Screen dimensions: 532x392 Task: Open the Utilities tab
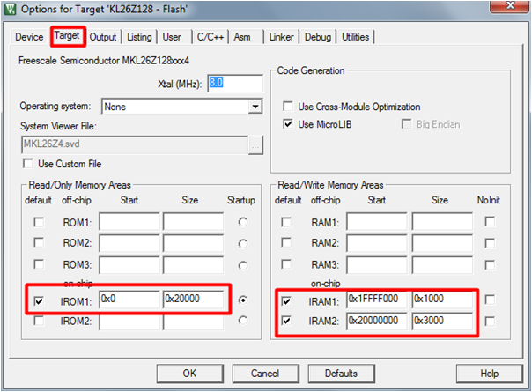point(355,37)
